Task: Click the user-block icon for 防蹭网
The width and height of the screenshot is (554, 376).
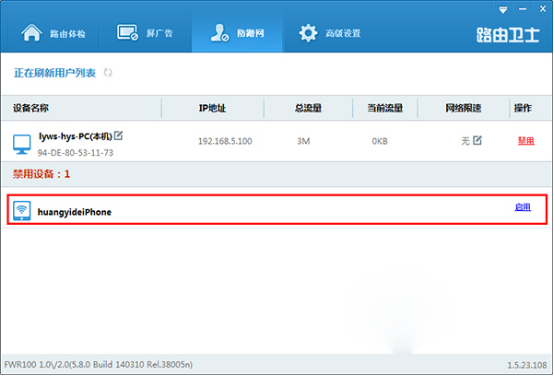Action: click(220, 33)
